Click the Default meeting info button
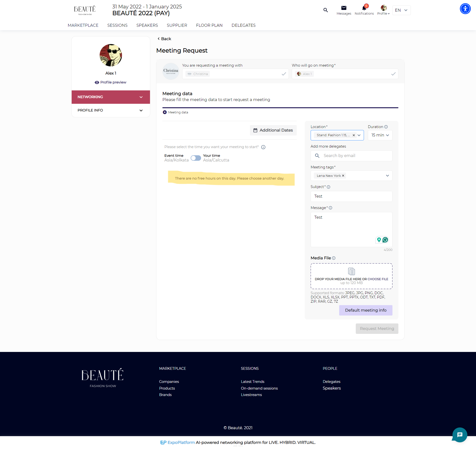Image resolution: width=476 pixels, height=451 pixels. (x=365, y=310)
